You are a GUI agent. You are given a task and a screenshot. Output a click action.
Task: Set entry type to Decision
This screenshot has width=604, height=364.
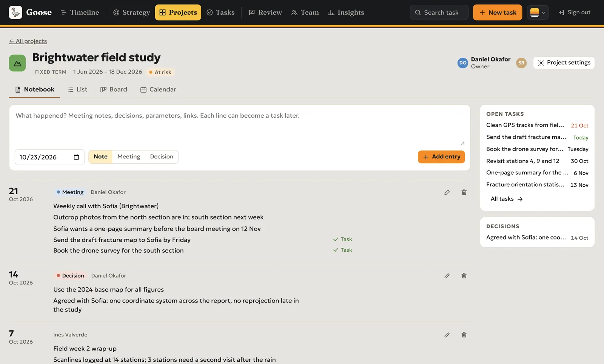tap(162, 157)
